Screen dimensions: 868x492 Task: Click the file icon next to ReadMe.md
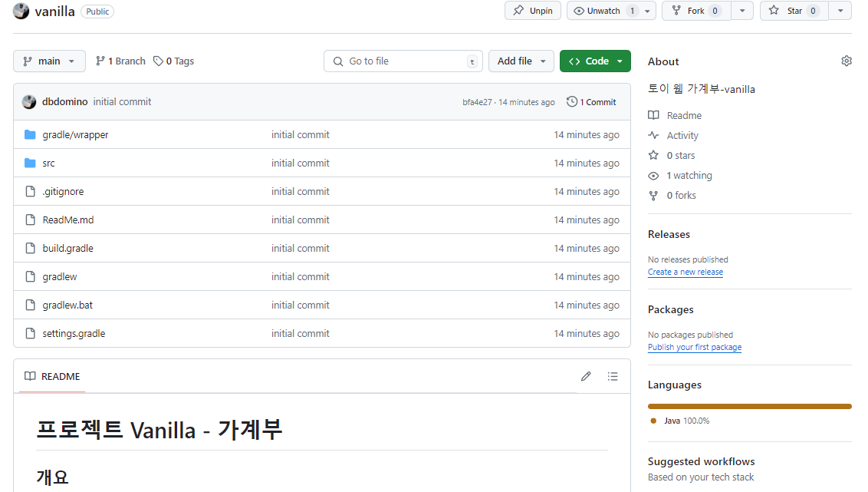(x=31, y=220)
